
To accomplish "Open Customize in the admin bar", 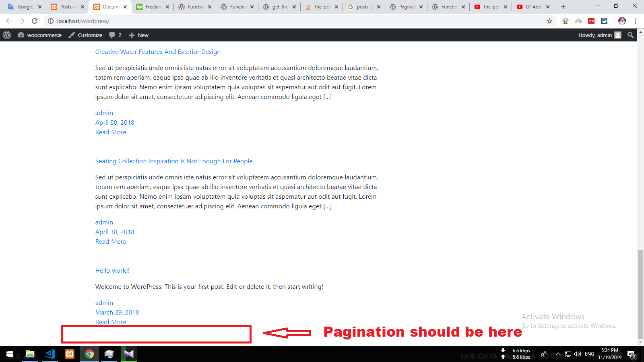I will click(85, 35).
